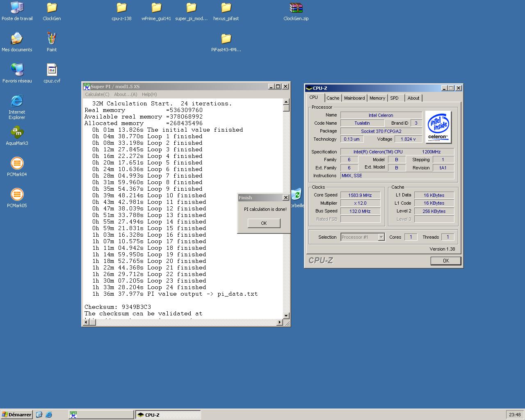Viewport: 525px width, 420px height.
Task: Click Super PI horizontal scrollbar left arrow
Action: click(x=86, y=322)
